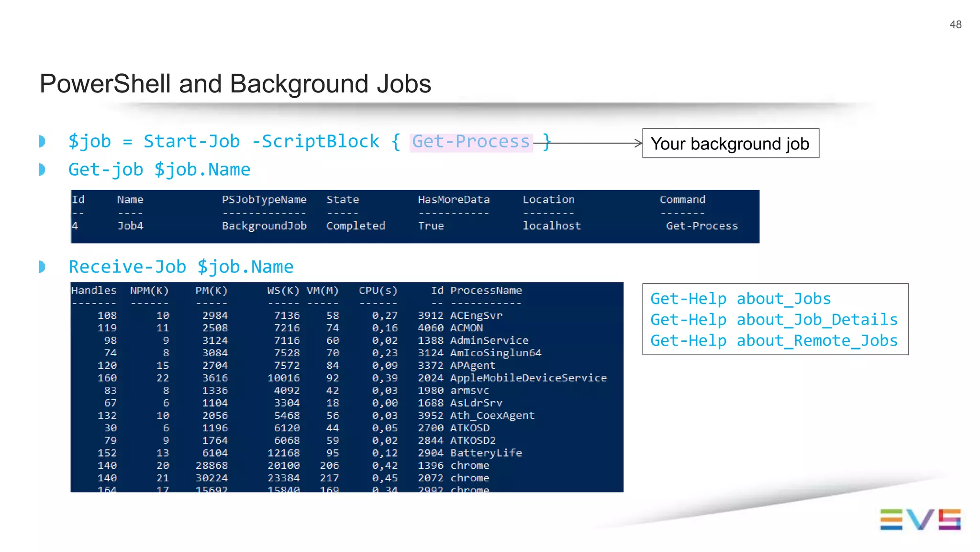
Task: Click the 'ACMON' process name
Action: [x=467, y=328]
